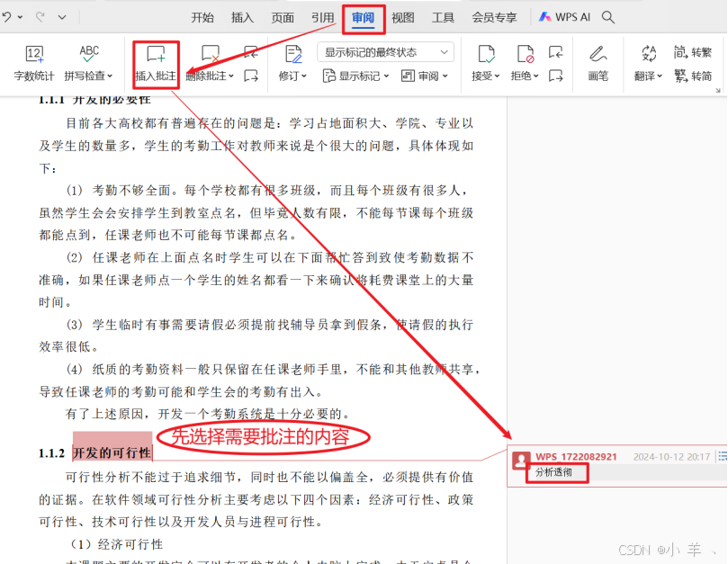
Task: Select the 审阅 ribbon tab
Action: [x=363, y=18]
